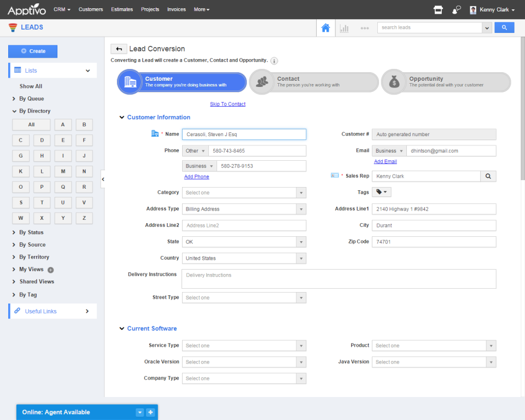Switch to the Customer conversion step
Screen dimensions: 525x420
pos(181,82)
